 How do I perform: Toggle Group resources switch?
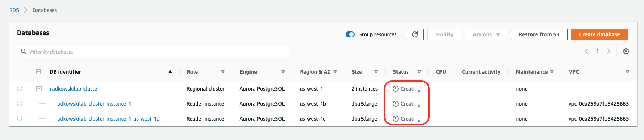(350, 34)
